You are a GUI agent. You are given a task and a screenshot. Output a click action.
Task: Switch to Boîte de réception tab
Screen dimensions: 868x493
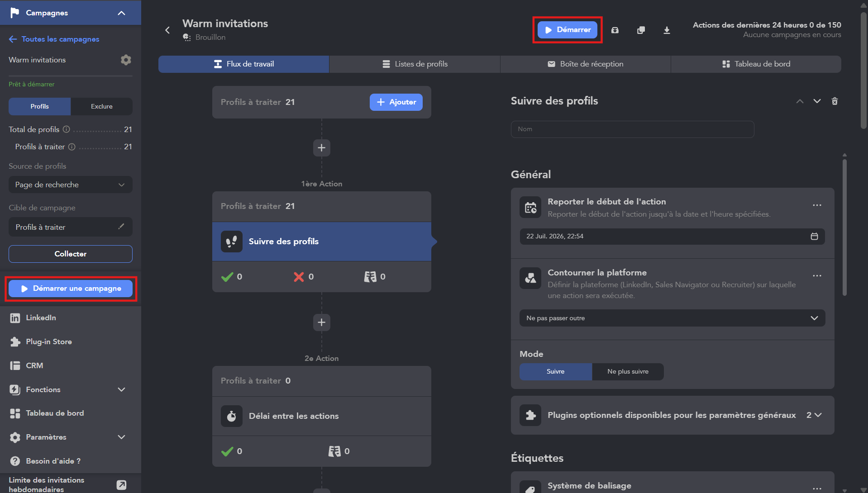(x=585, y=64)
